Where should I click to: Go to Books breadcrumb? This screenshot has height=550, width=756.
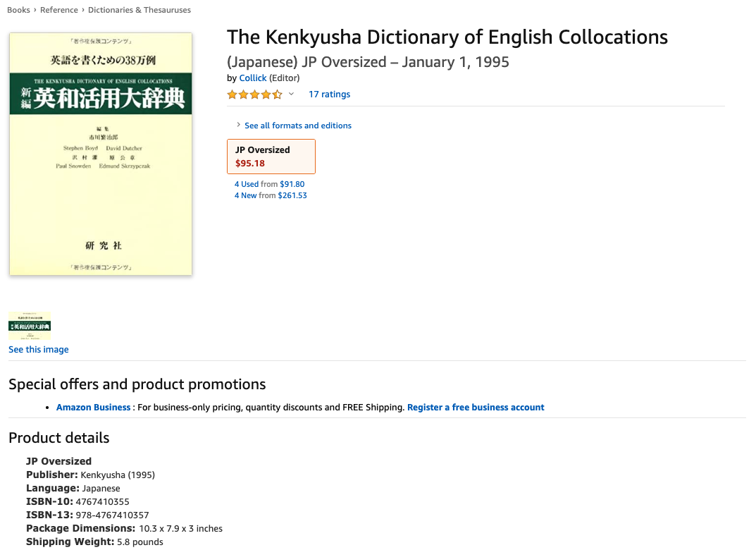(18, 10)
